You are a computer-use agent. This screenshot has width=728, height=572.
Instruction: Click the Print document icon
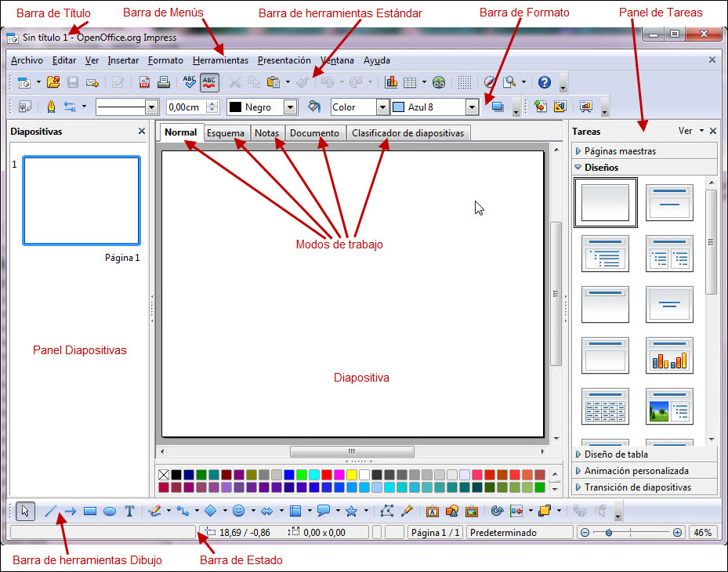(x=164, y=82)
